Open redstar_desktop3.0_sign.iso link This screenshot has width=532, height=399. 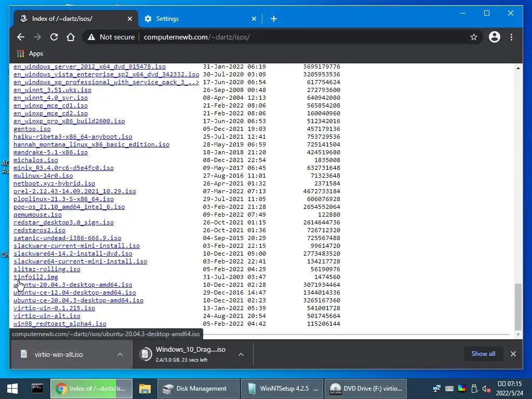[63, 222]
